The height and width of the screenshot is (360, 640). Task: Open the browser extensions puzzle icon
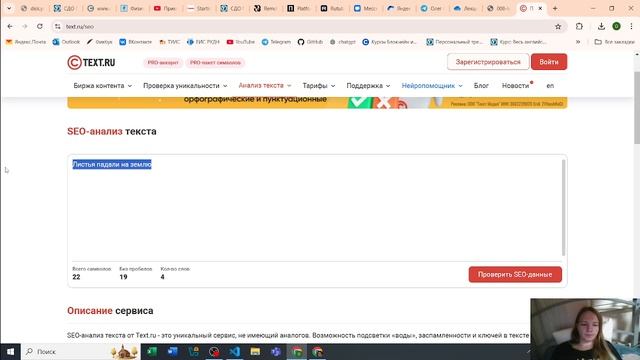579,27
